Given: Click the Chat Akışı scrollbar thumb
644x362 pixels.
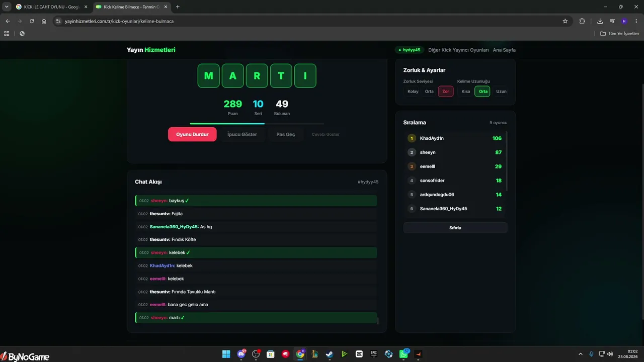Looking at the screenshot, I should click(378, 320).
